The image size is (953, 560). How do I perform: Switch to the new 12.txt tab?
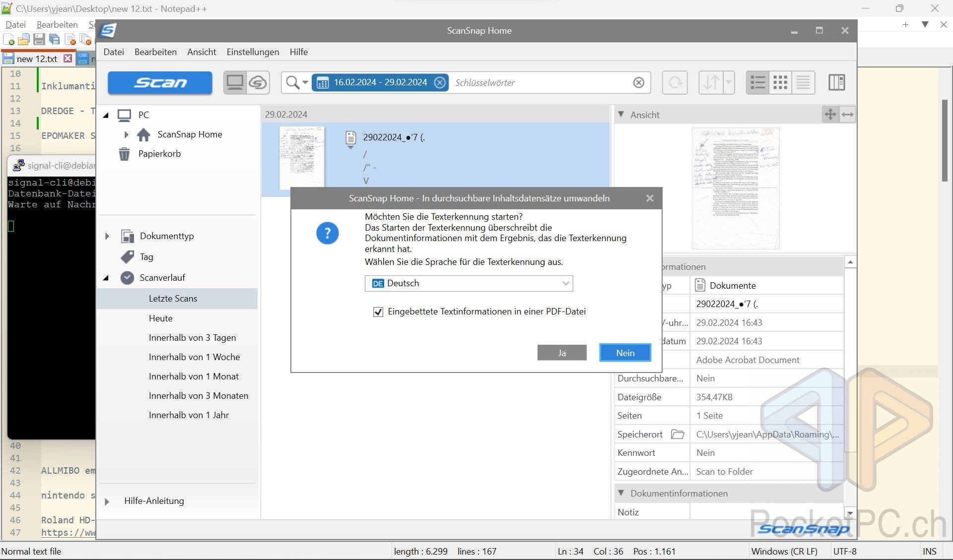coord(37,59)
